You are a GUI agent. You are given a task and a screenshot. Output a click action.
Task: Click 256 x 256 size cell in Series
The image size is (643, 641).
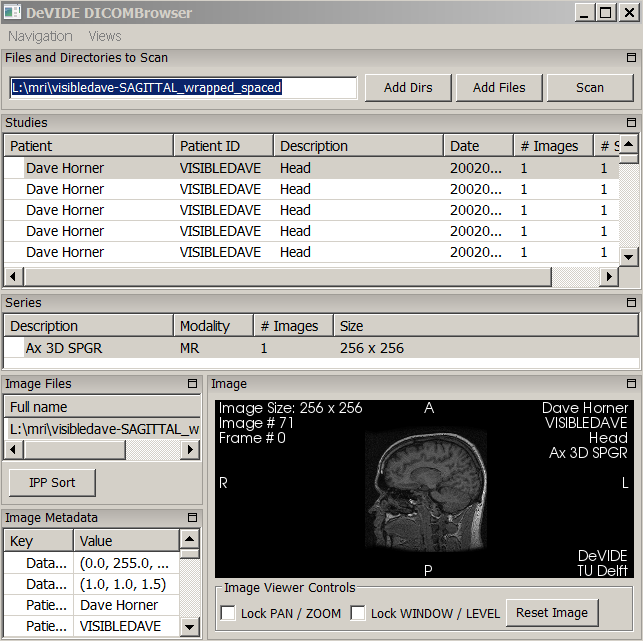(x=372, y=348)
